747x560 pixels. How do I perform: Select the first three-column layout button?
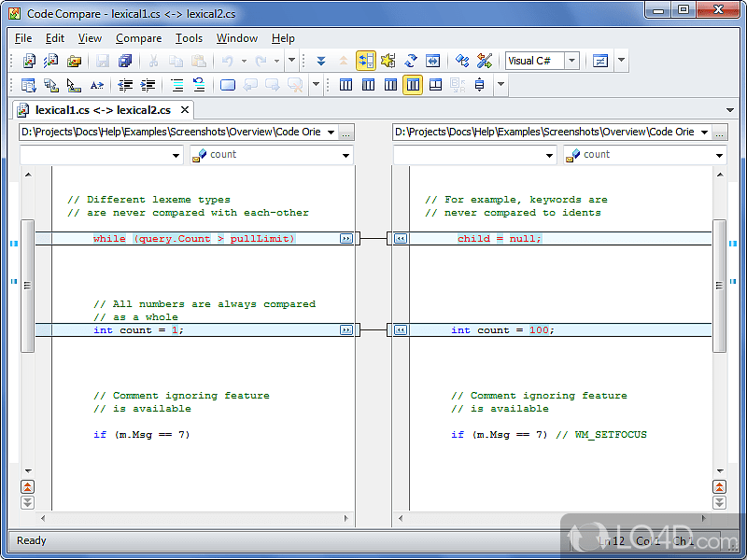point(345,85)
